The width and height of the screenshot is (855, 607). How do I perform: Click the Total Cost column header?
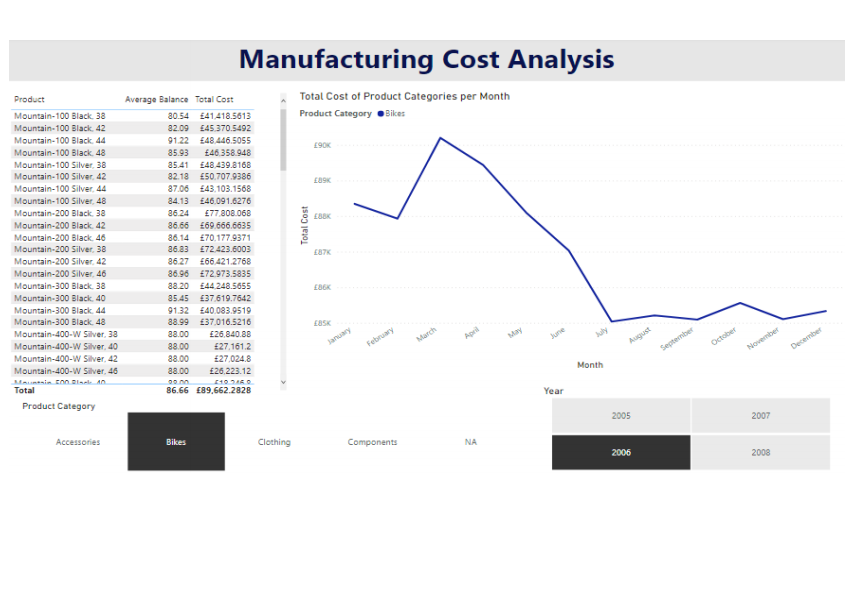point(214,100)
